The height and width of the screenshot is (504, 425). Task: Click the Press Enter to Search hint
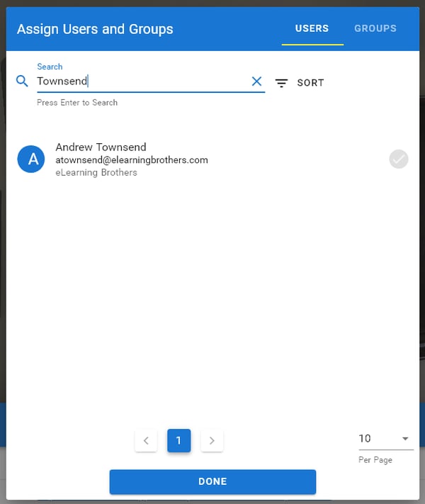77,103
